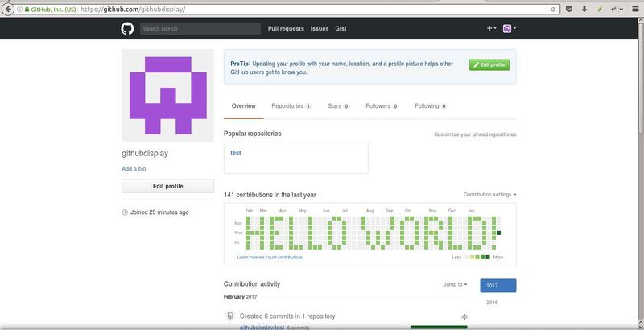This screenshot has height=330, width=644.
Task: Go home via the GitHub Octocat logo
Action: (x=127, y=28)
